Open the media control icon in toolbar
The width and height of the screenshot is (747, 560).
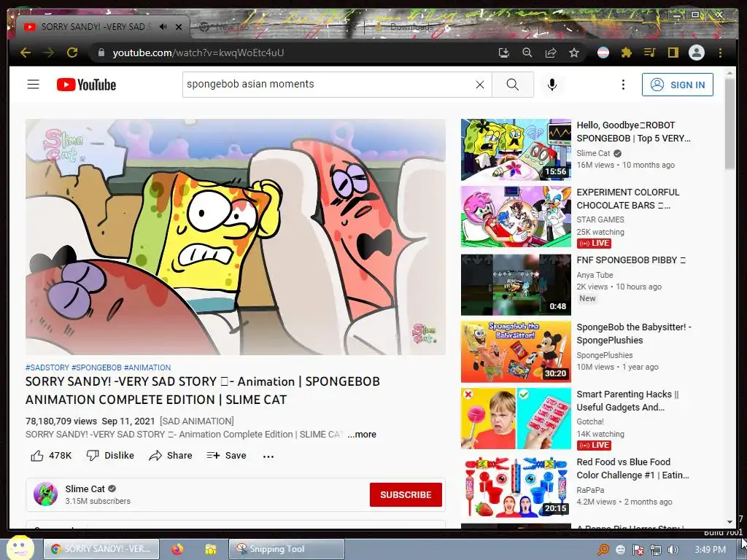coord(649,52)
